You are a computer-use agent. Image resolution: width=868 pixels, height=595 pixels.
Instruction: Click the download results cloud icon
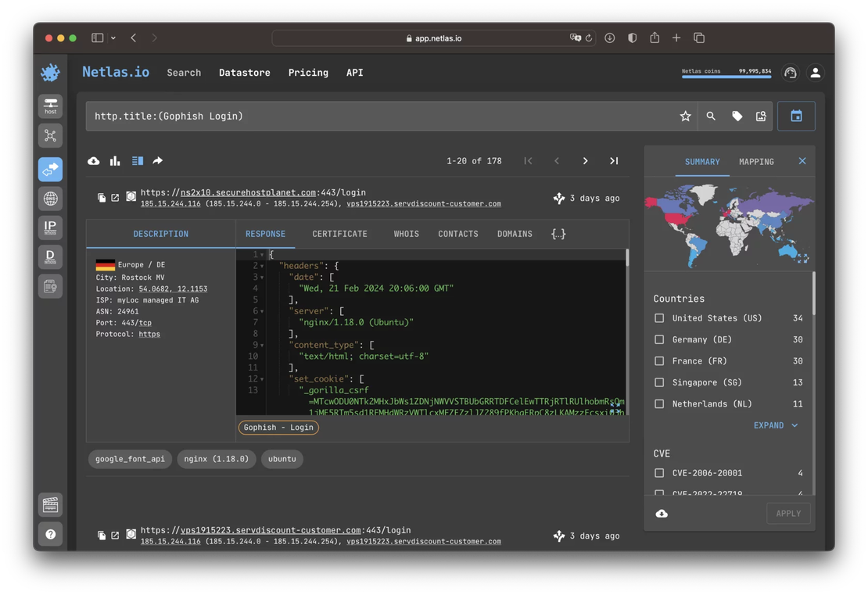click(x=93, y=160)
